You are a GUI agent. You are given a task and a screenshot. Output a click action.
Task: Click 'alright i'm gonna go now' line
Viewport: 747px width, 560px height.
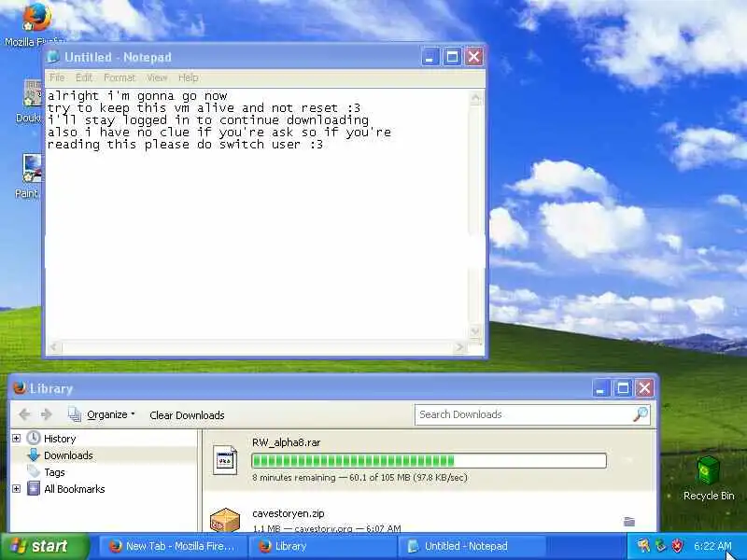tap(137, 96)
